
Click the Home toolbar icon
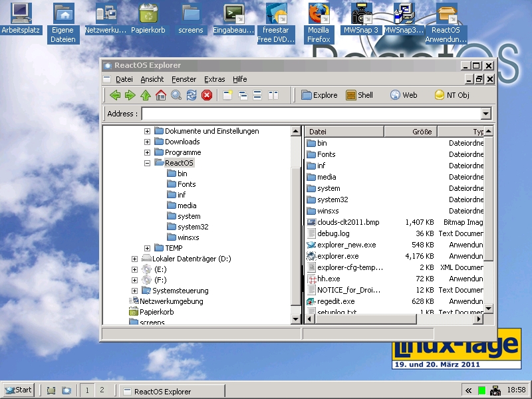tap(161, 95)
